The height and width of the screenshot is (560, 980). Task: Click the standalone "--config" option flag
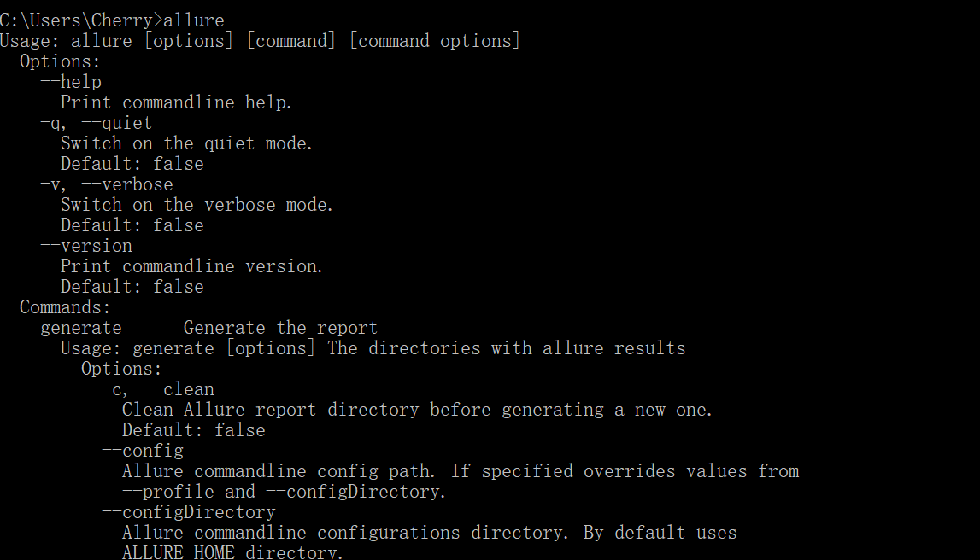click(x=142, y=450)
